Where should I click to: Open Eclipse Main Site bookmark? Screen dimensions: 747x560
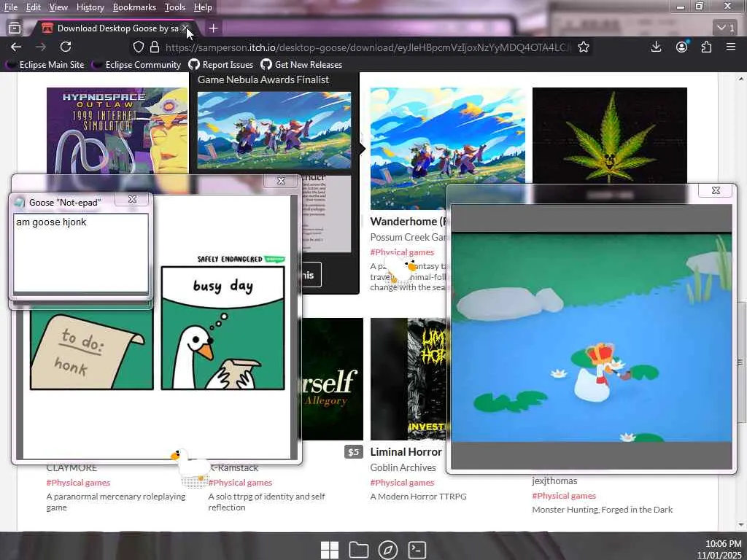coord(46,65)
